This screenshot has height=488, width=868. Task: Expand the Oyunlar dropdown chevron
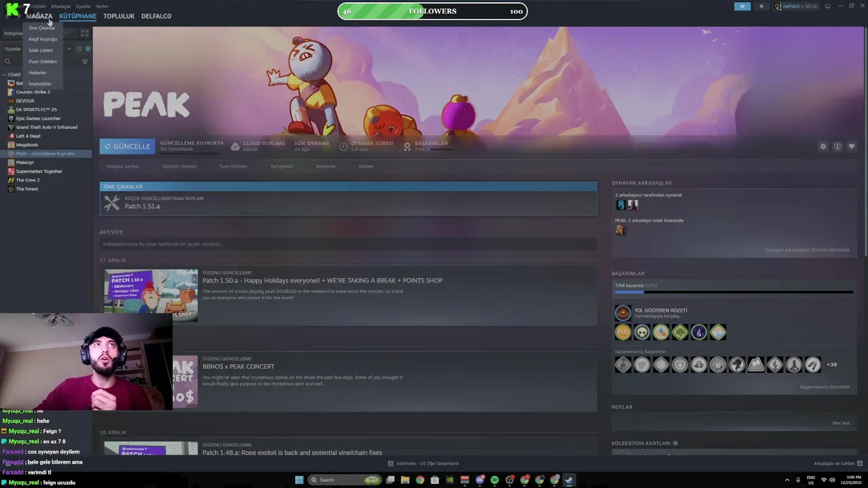(69, 49)
